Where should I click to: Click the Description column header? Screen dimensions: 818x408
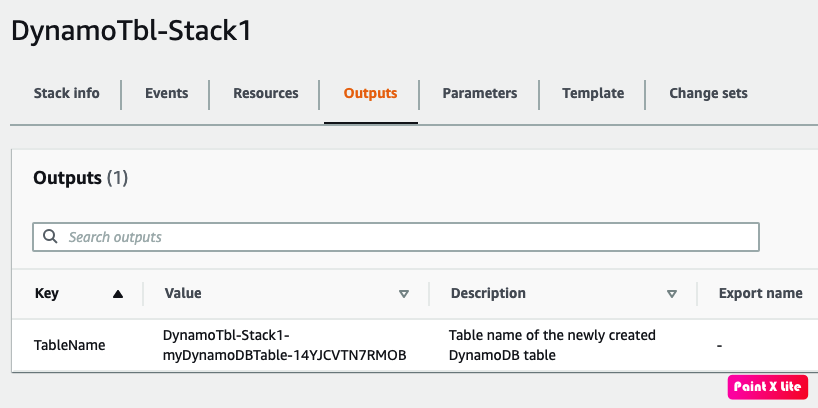pos(488,294)
